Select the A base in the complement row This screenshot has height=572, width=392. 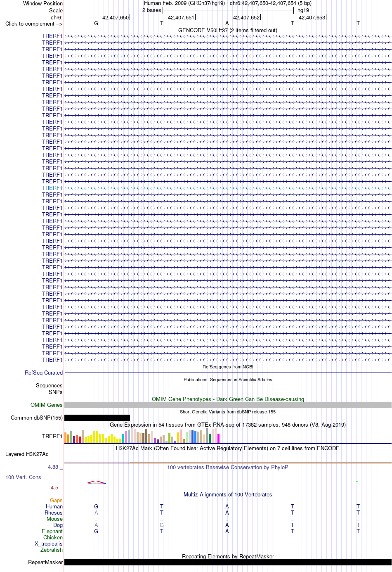click(227, 24)
